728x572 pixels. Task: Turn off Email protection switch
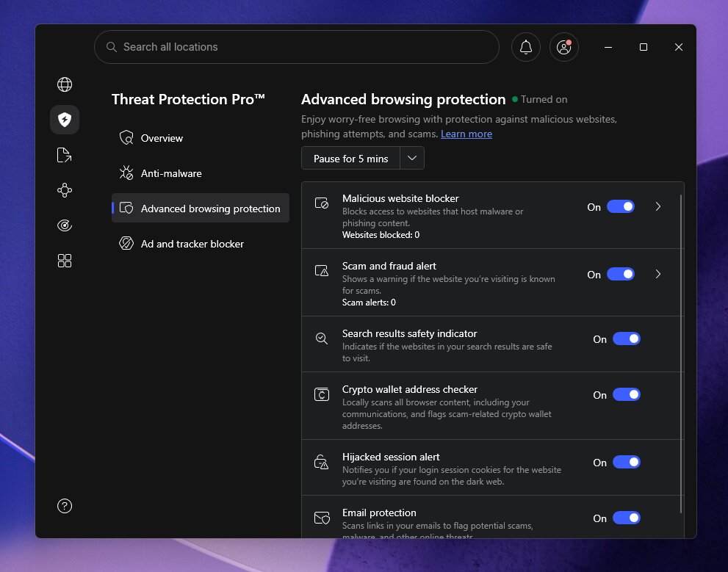click(627, 518)
